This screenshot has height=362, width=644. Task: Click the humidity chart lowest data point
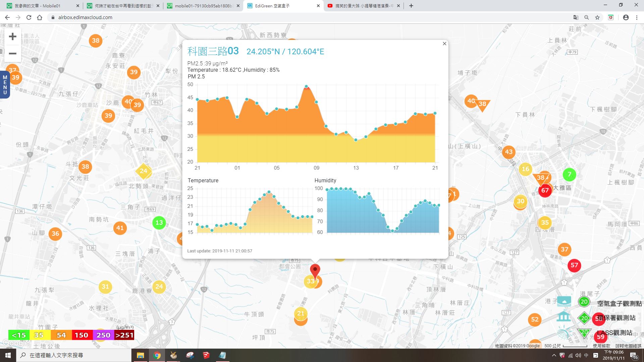[392, 231]
